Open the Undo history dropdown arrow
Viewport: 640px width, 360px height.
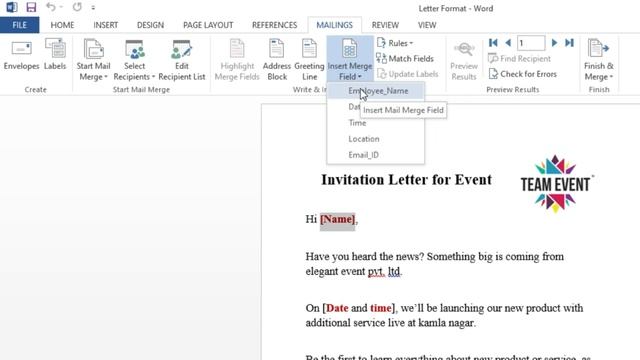pyautogui.click(x=61, y=7)
